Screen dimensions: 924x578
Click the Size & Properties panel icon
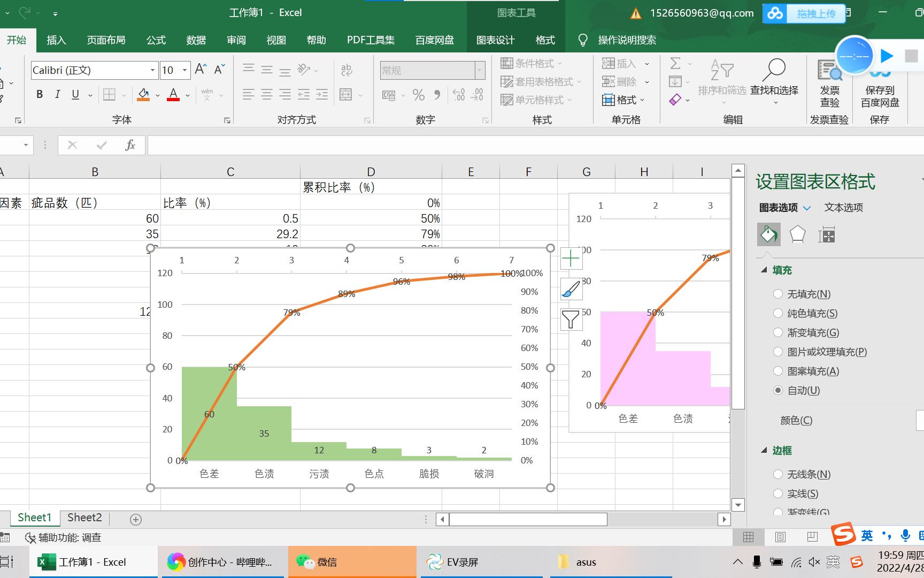[827, 234]
